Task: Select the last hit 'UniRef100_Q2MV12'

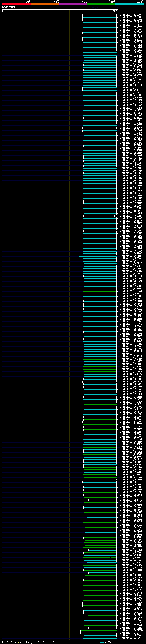Action: coord(131,638)
